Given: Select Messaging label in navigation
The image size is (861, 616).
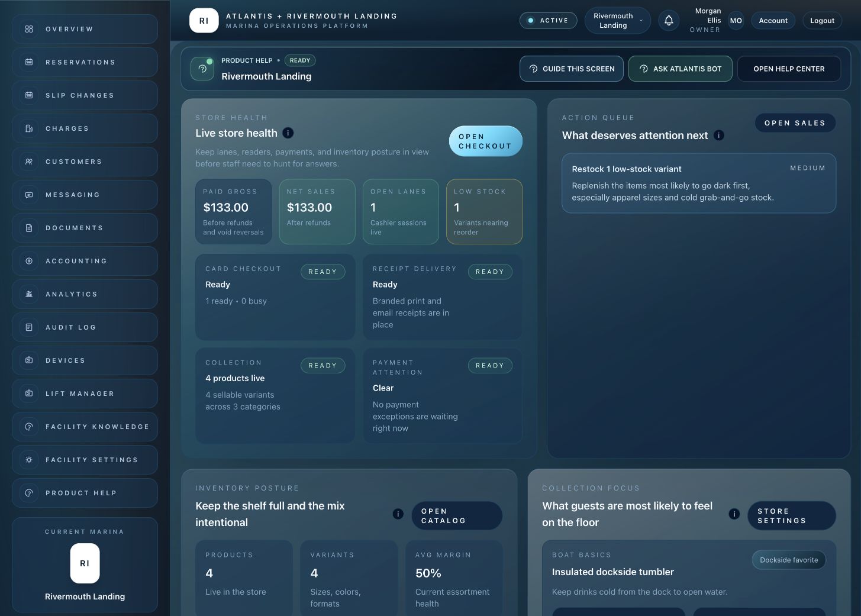Looking at the screenshot, I should [73, 195].
